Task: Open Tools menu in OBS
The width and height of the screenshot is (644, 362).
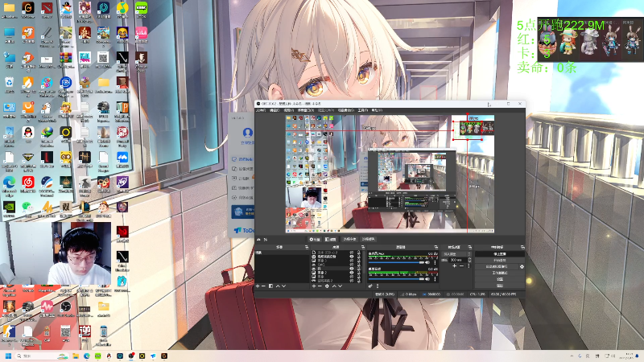Action: pyautogui.click(x=362, y=110)
